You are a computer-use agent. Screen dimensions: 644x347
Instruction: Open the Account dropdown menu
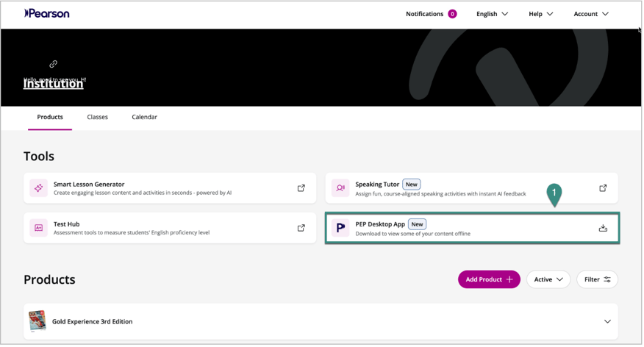pos(590,14)
